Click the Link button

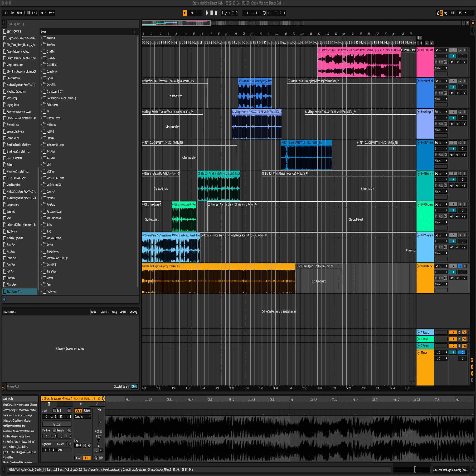[x=6, y=13]
